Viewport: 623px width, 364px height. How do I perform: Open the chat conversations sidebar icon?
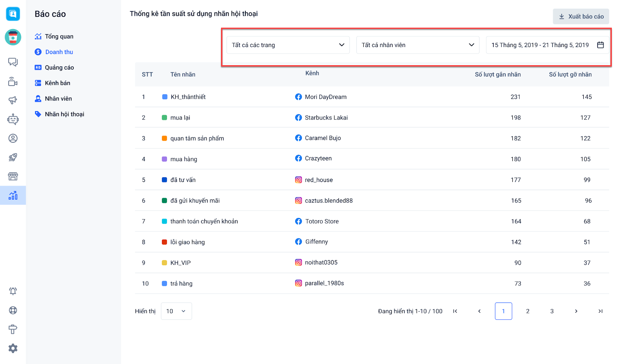13,62
